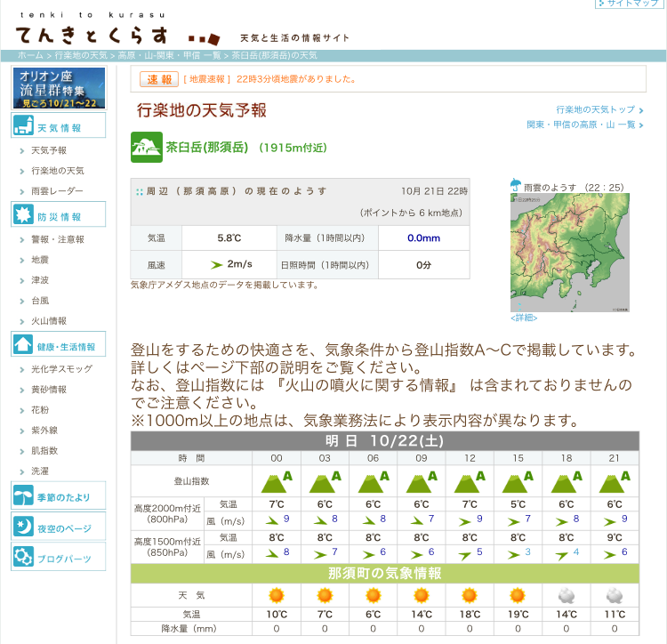Viewport: 667px width, 644px height.
Task: Open 警報・注意報 in the sidebar
Action: (58, 239)
